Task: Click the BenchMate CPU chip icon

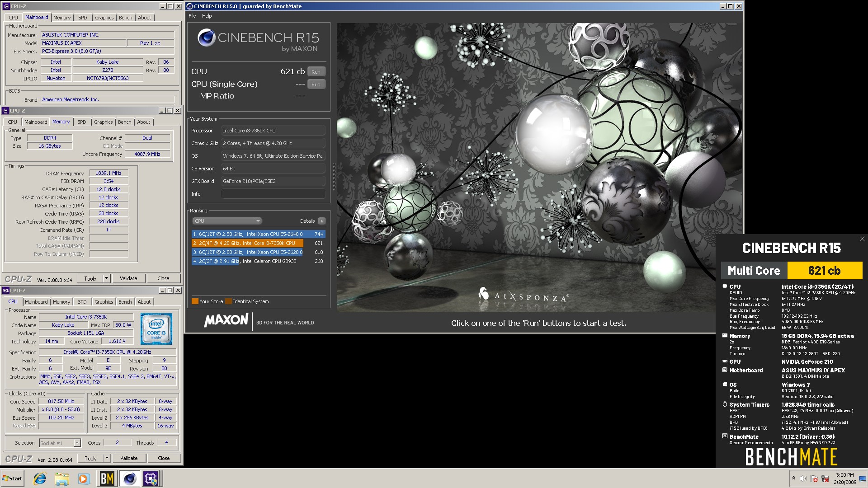Action: [x=725, y=286]
